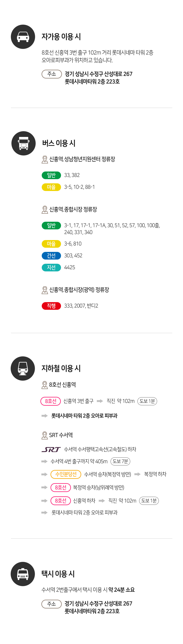Click map pin beside 신흥역.종합시장(광역) 정류장

tap(45, 290)
